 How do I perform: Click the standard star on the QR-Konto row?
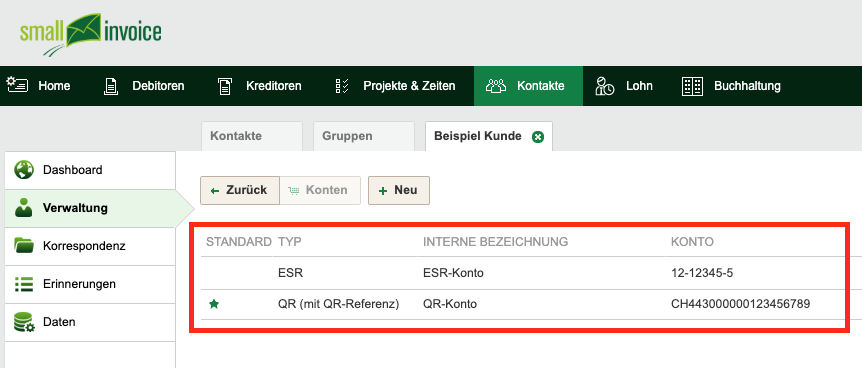tap(214, 304)
